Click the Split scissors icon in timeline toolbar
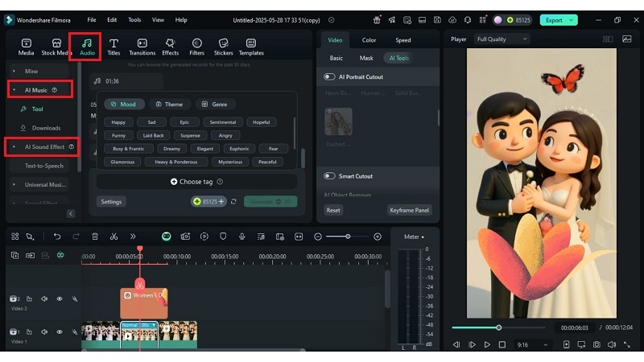 (x=114, y=237)
